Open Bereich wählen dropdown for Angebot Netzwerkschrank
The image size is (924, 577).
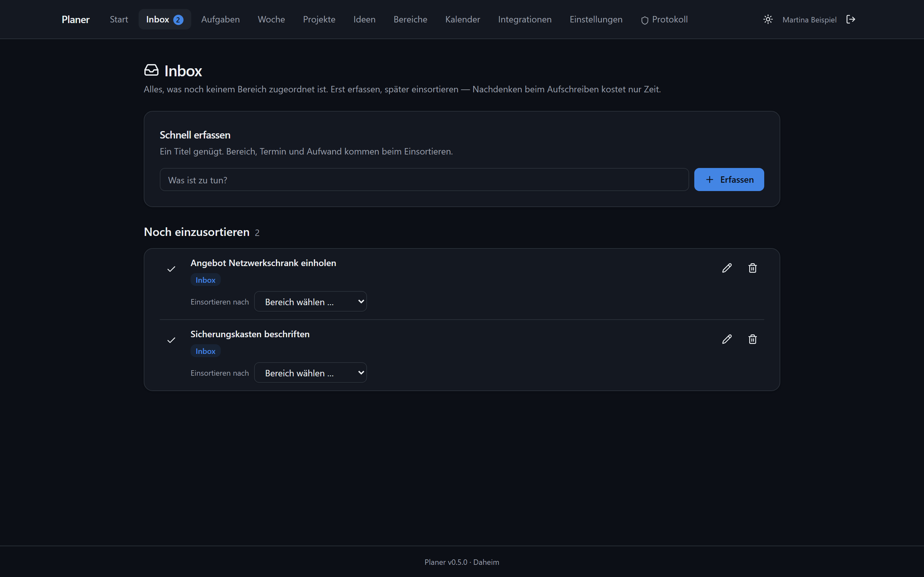pyautogui.click(x=311, y=301)
